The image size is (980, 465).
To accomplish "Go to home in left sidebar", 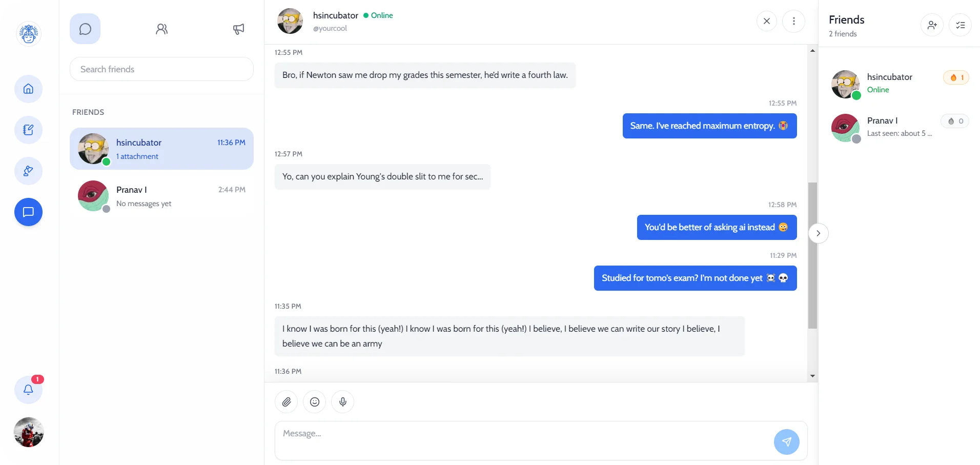I will tap(28, 89).
